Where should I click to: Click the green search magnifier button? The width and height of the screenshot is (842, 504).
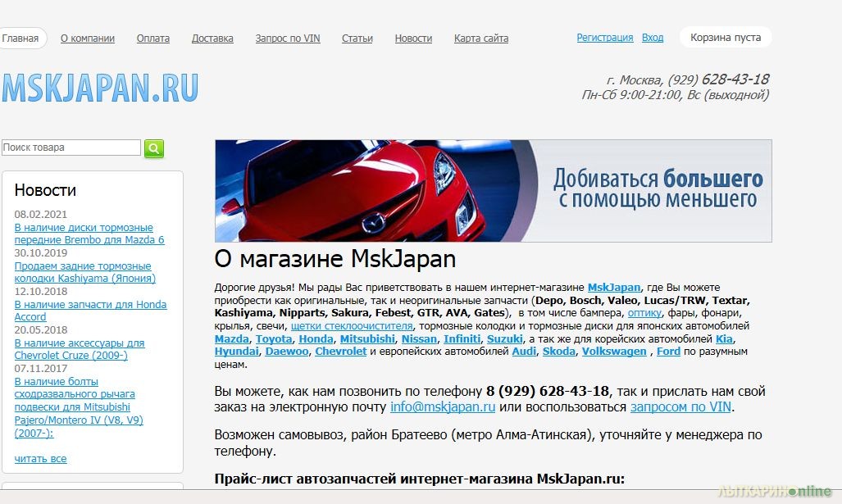coord(153,148)
